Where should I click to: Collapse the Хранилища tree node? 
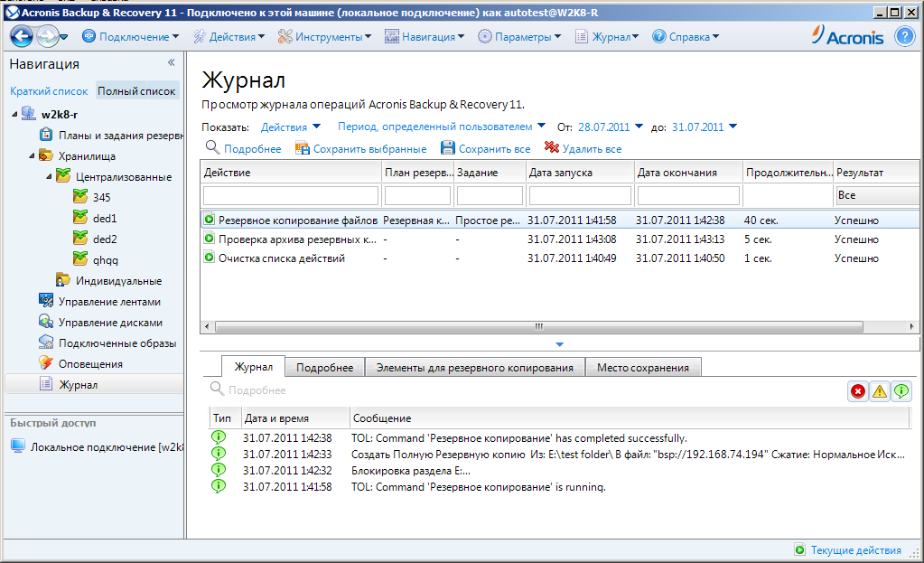tap(32, 156)
